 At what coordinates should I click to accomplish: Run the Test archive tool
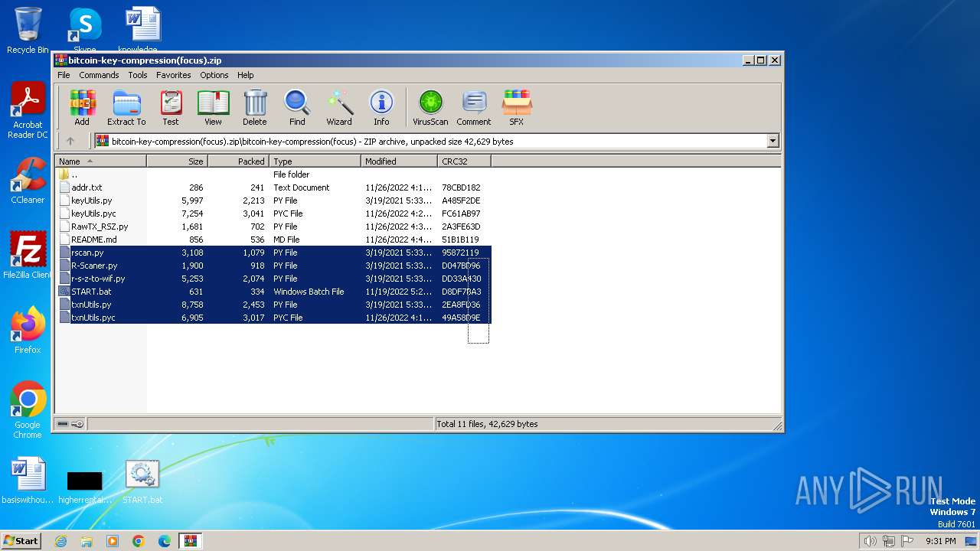point(171,107)
